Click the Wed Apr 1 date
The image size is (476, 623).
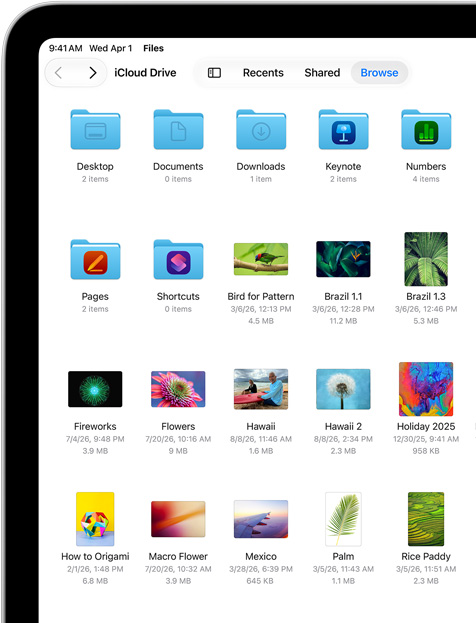[x=110, y=48]
